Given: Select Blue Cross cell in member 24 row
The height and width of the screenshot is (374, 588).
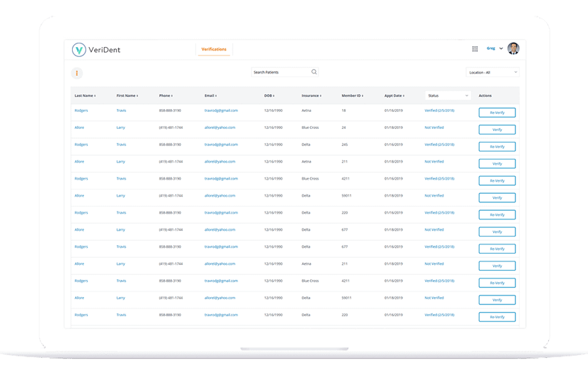Looking at the screenshot, I should tap(310, 128).
